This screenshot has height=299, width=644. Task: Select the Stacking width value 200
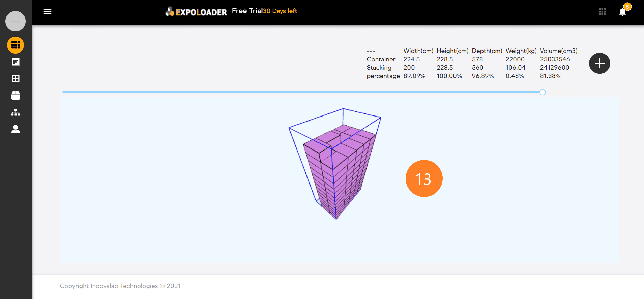[x=409, y=68]
